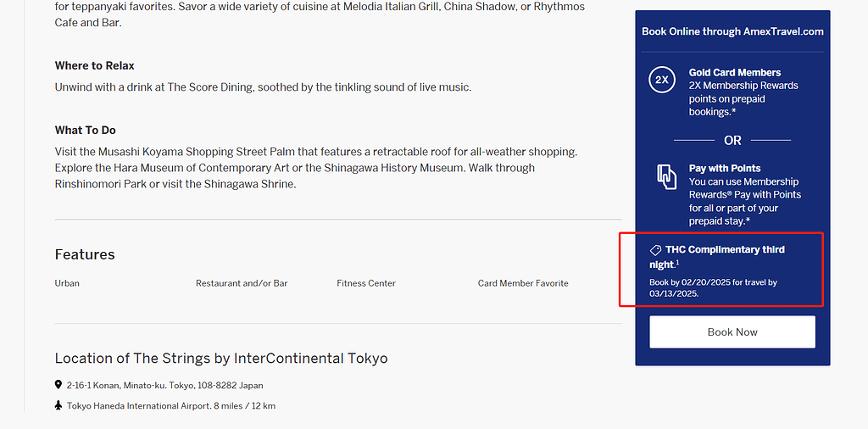Select the Urban feature label
The height and width of the screenshot is (429, 868).
[x=67, y=283]
